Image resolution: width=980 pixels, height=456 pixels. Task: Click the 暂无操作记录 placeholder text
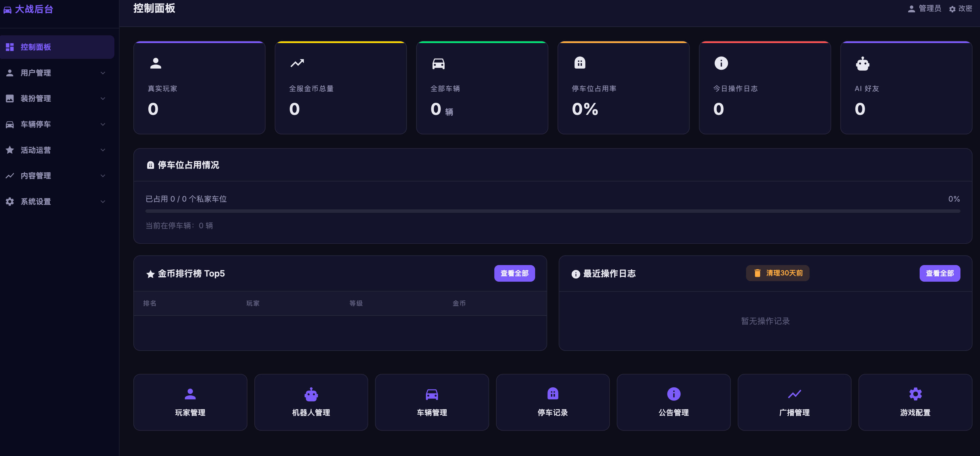tap(765, 321)
